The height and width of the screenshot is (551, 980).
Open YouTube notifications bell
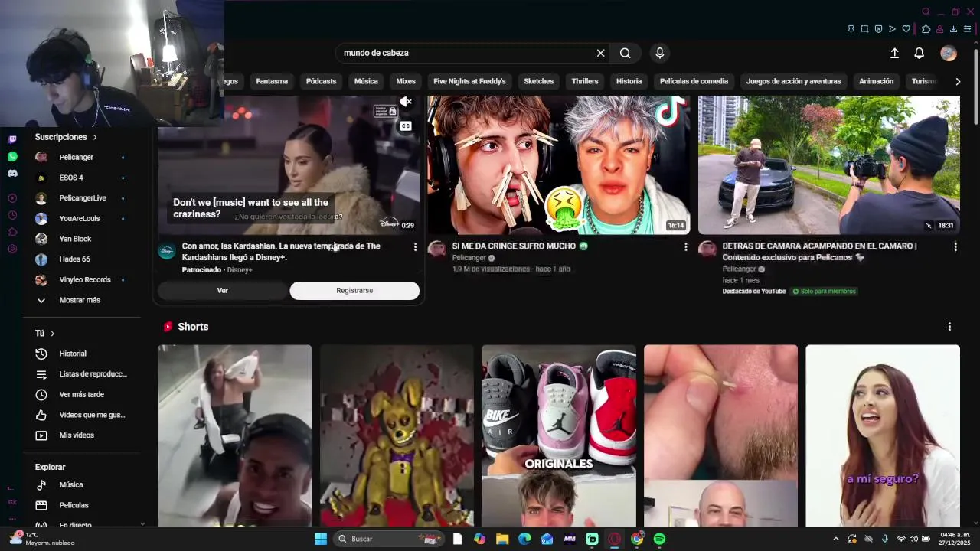pyautogui.click(x=920, y=53)
